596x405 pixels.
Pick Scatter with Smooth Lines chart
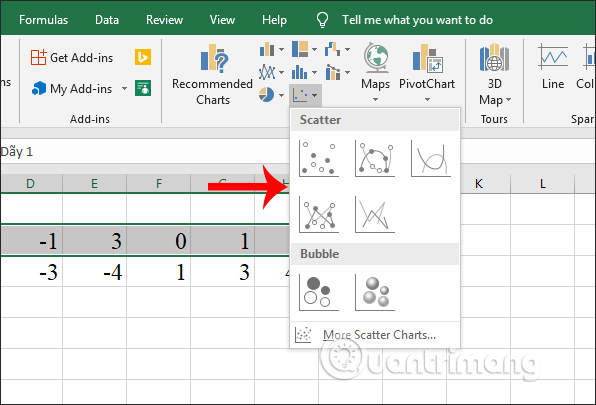(x=431, y=158)
